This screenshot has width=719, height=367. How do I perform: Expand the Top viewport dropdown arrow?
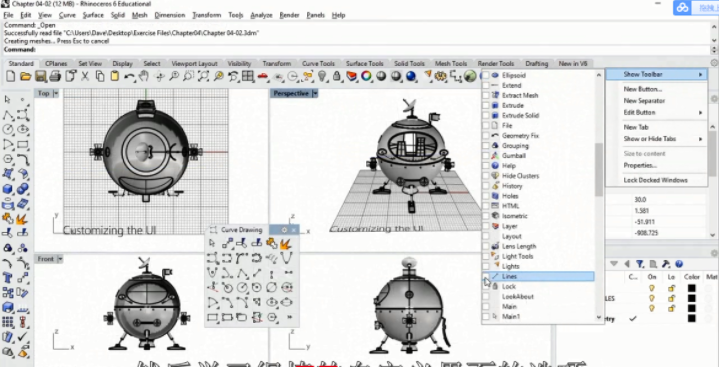click(56, 94)
